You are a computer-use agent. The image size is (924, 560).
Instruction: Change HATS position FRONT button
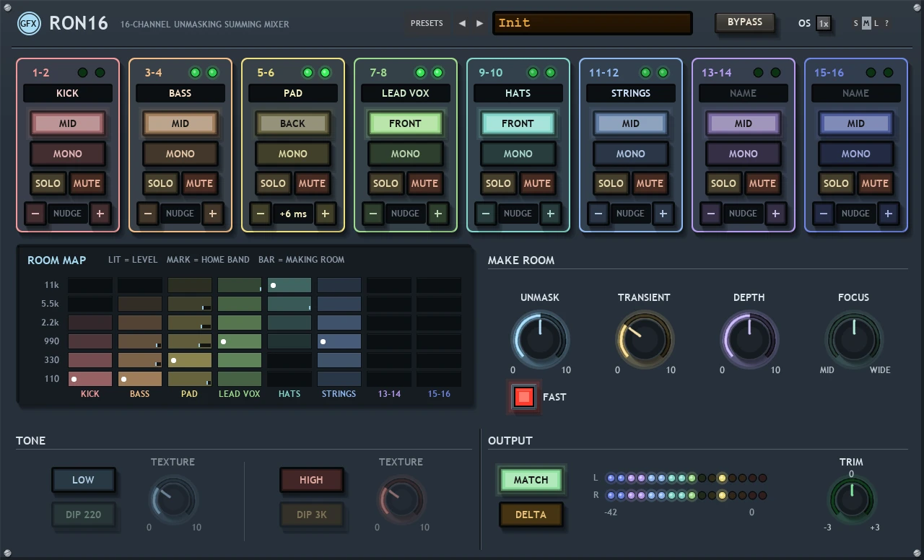[x=518, y=123]
